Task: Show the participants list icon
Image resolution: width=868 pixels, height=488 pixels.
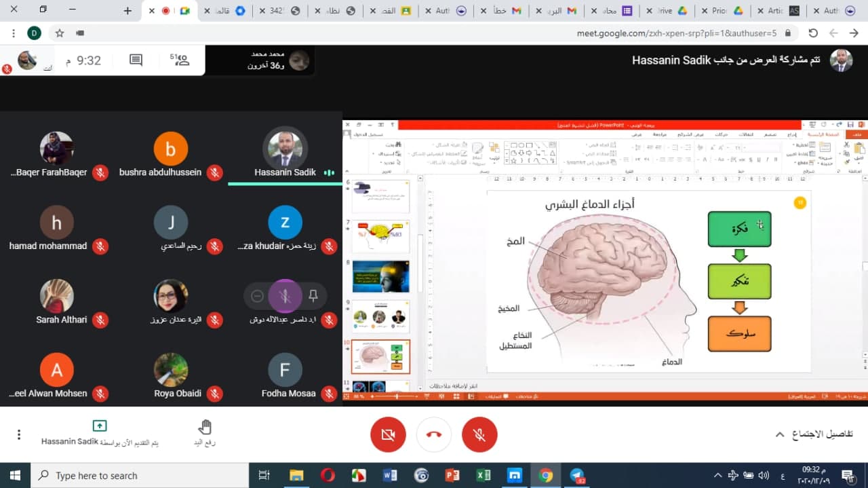Action: (x=180, y=60)
